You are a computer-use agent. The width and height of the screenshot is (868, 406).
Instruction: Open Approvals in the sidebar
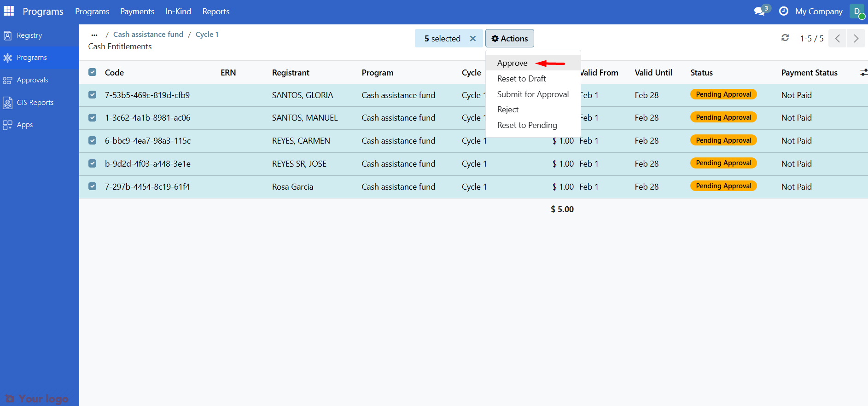coord(32,80)
